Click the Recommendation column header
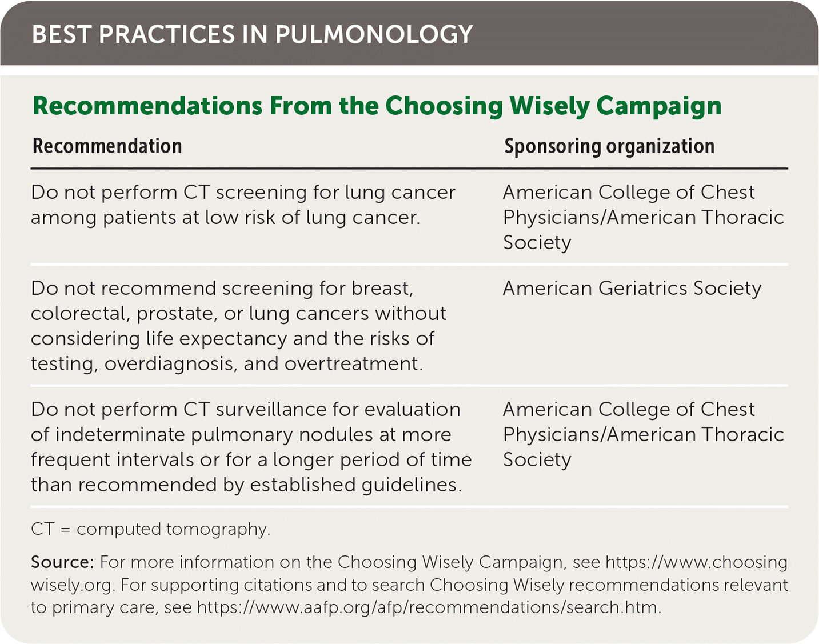 click(107, 146)
